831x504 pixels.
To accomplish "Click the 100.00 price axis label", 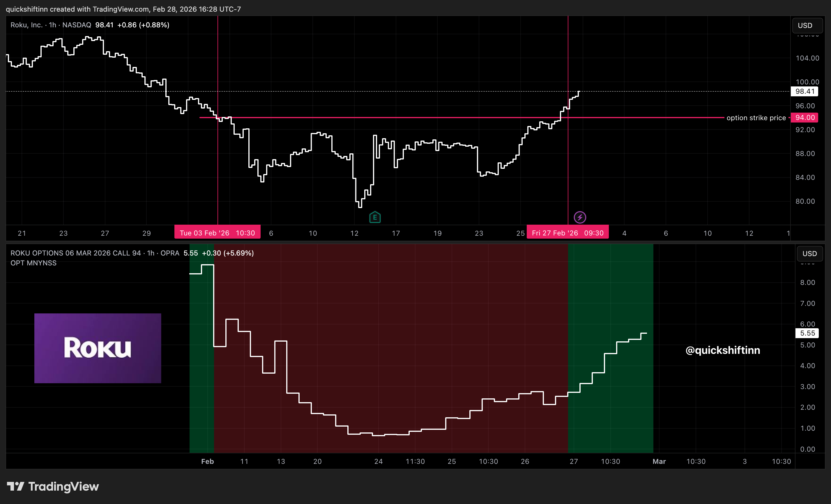I will point(807,82).
